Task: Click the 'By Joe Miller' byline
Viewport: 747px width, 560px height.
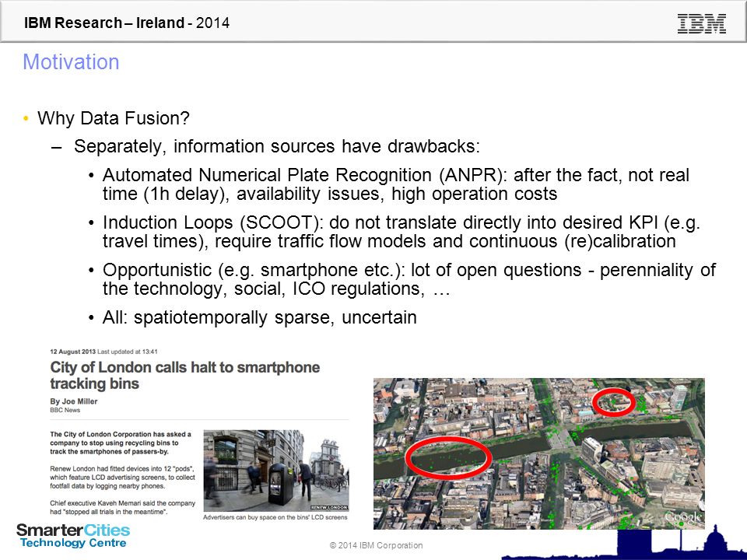Action: 73,401
